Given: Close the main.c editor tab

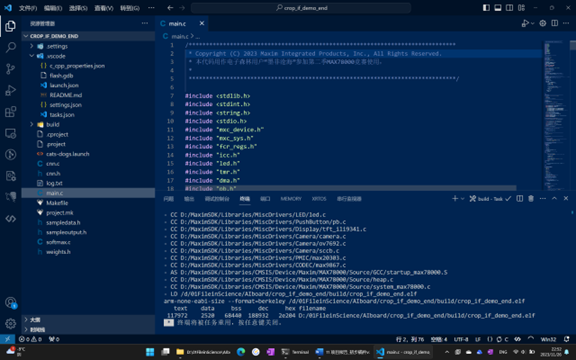Looking at the screenshot, I should [x=202, y=24].
